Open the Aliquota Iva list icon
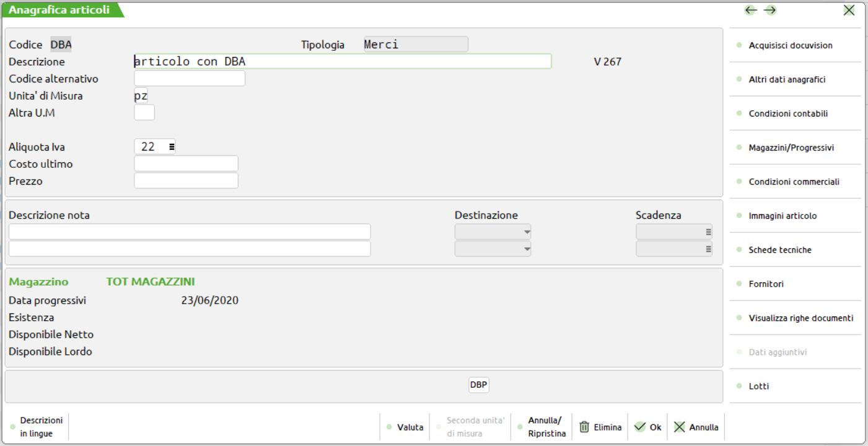This screenshot has width=868, height=446. (x=172, y=147)
